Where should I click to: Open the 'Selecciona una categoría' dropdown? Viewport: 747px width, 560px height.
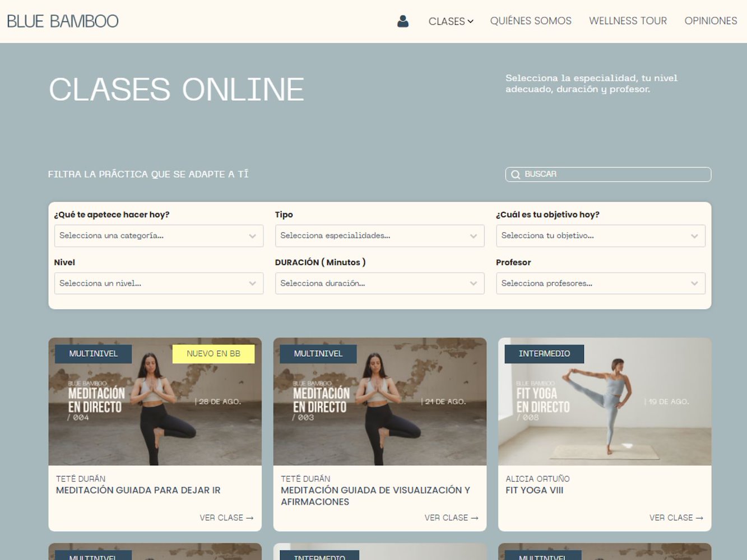coord(159,236)
